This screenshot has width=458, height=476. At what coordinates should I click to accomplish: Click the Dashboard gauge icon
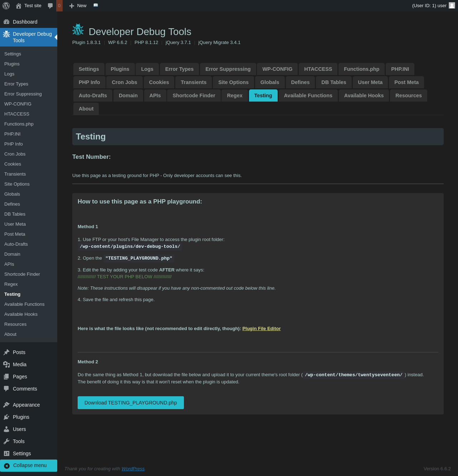(6, 22)
